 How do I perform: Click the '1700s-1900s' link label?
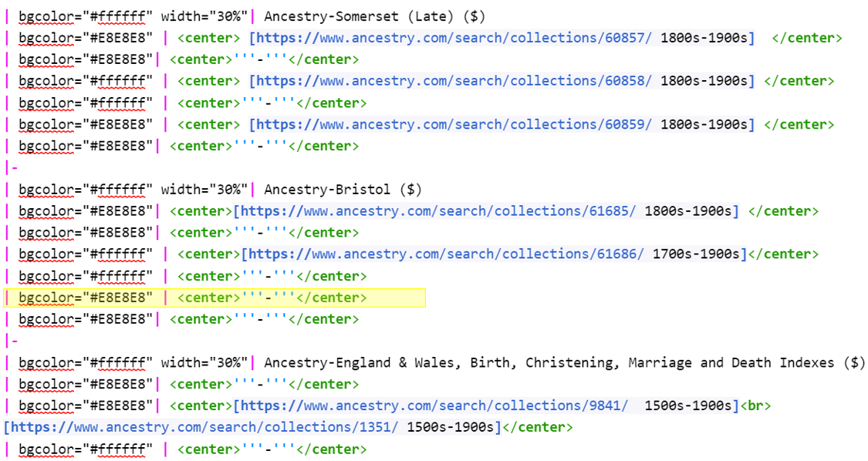coord(695,254)
